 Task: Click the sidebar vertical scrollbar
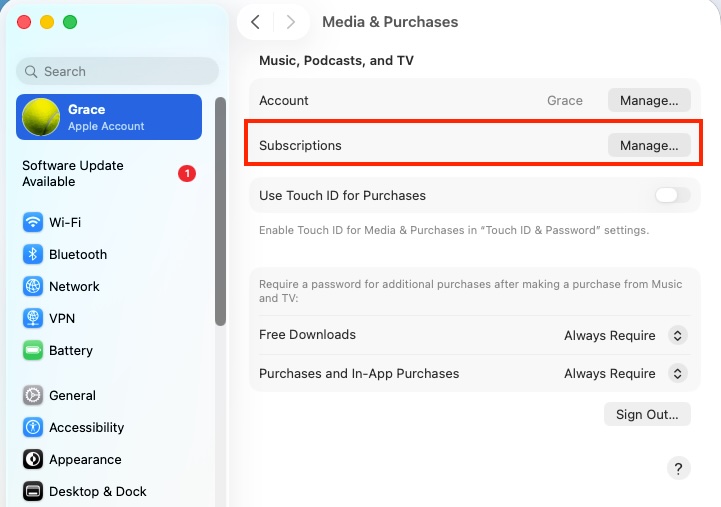(220, 211)
